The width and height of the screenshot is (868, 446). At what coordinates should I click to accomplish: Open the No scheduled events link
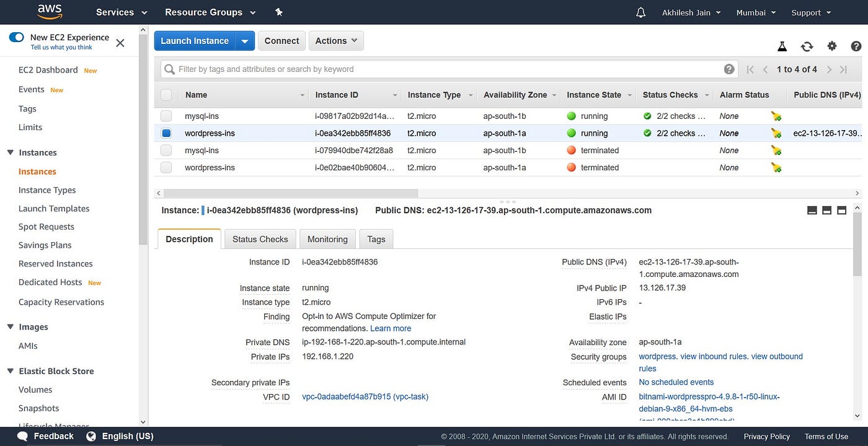(676, 382)
